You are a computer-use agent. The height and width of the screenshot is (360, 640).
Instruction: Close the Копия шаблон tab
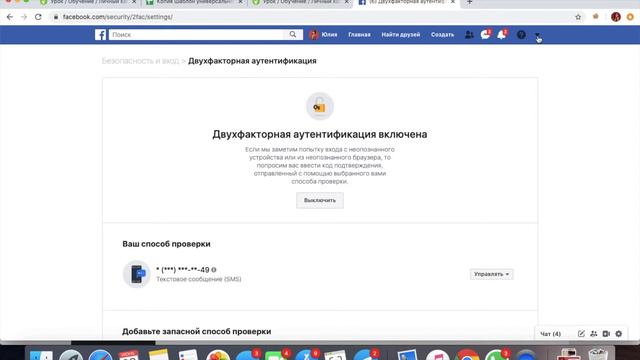click(x=240, y=2)
